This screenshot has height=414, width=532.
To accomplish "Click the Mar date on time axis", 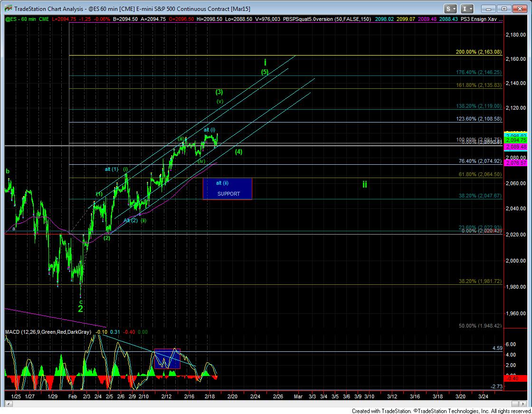I will point(298,396).
